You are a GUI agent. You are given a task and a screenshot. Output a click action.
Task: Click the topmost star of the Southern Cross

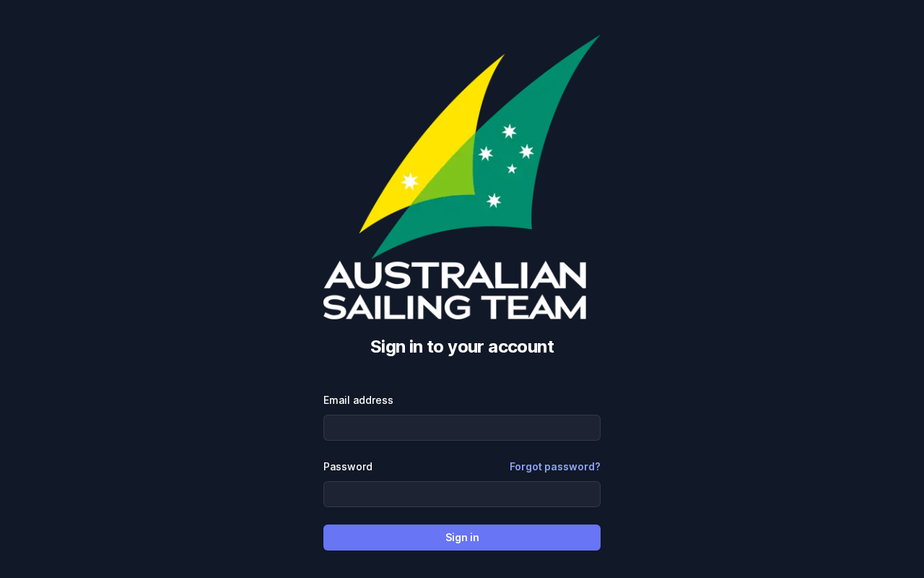[x=509, y=131]
